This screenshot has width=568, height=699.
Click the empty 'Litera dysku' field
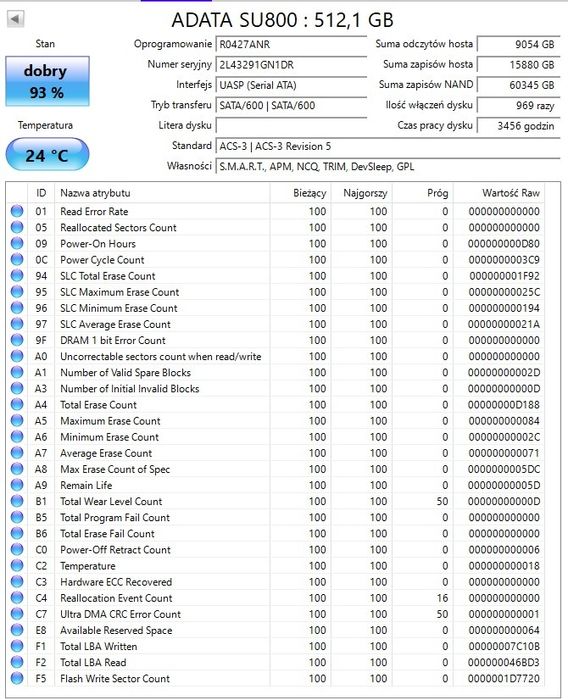click(291, 125)
